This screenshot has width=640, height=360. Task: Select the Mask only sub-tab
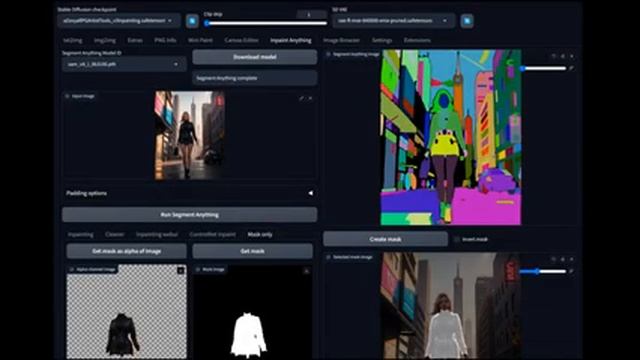(260, 235)
